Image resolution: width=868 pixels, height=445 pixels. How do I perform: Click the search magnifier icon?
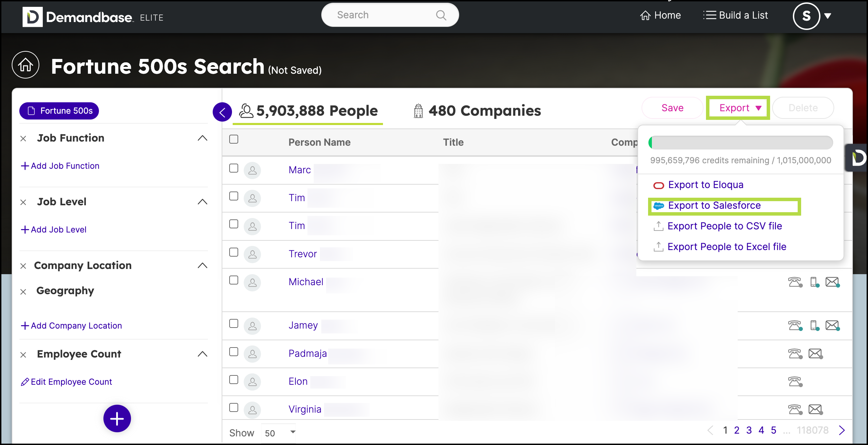point(441,15)
